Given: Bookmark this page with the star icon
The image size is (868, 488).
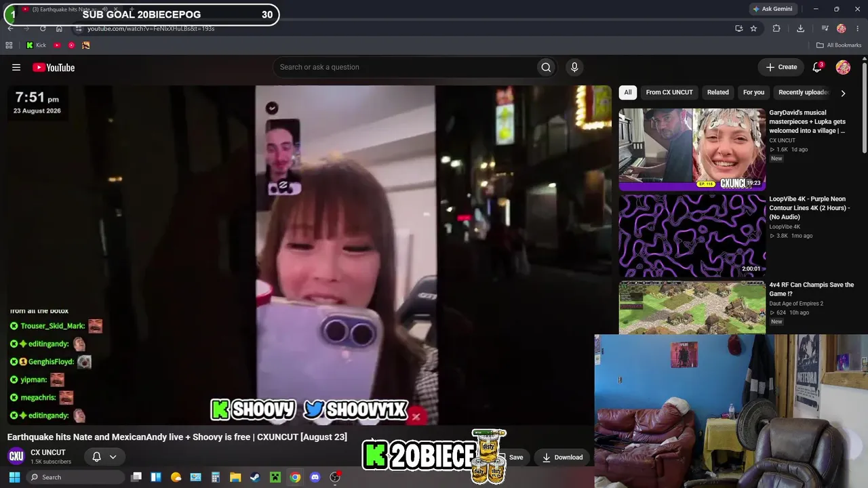Looking at the screenshot, I should [753, 28].
